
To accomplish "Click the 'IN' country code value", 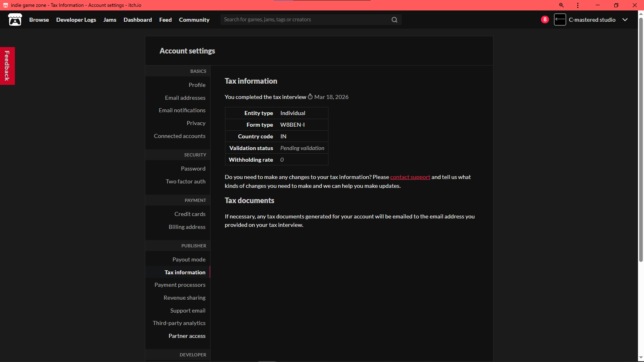I will click(283, 136).
